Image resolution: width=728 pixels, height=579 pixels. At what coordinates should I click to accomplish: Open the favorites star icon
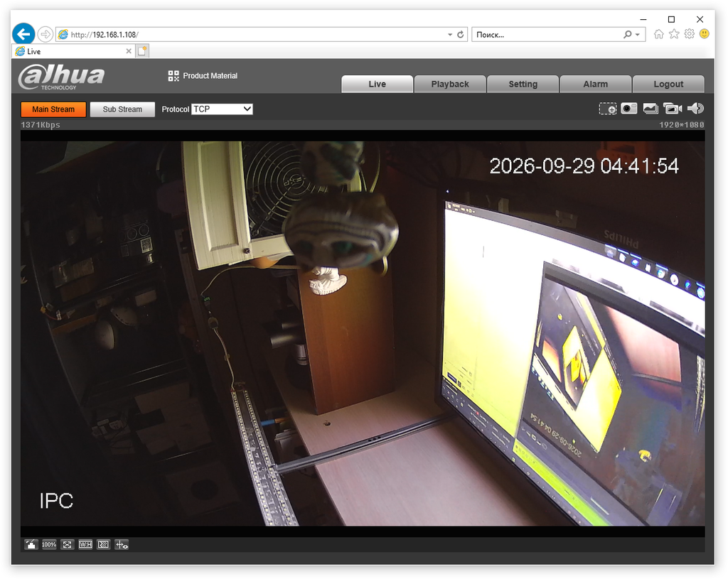pyautogui.click(x=674, y=34)
